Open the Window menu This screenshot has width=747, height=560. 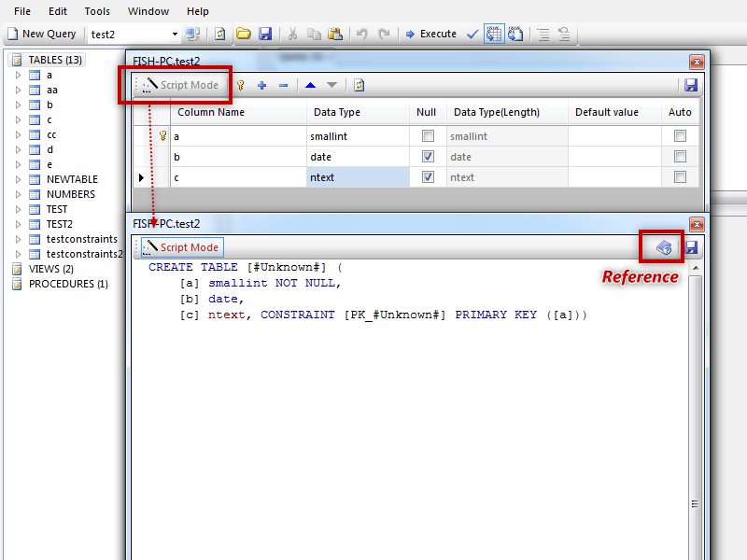(148, 11)
